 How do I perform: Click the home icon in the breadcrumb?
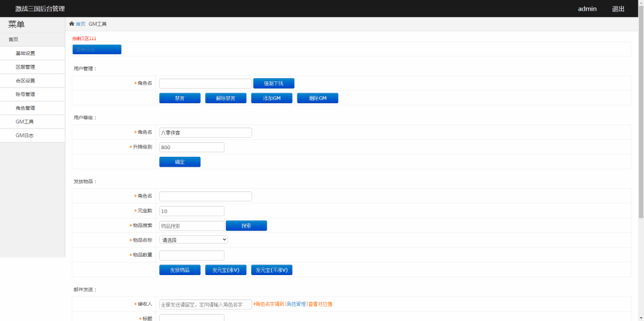[x=72, y=24]
